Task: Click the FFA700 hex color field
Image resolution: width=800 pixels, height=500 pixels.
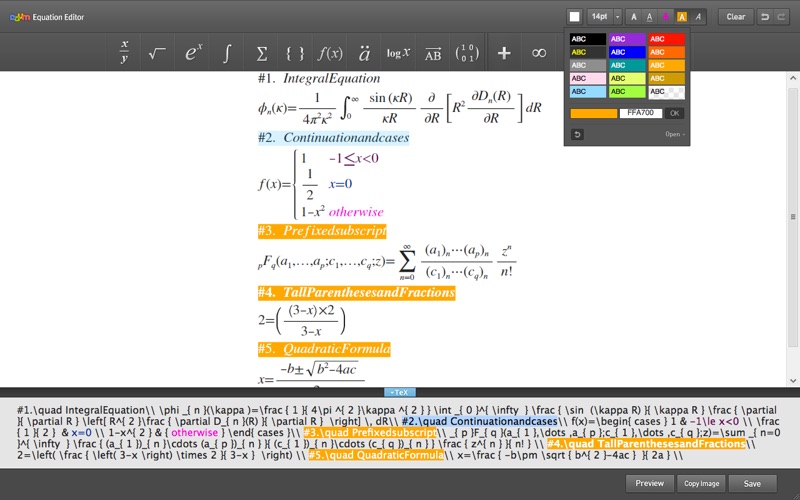Action: tap(640, 113)
